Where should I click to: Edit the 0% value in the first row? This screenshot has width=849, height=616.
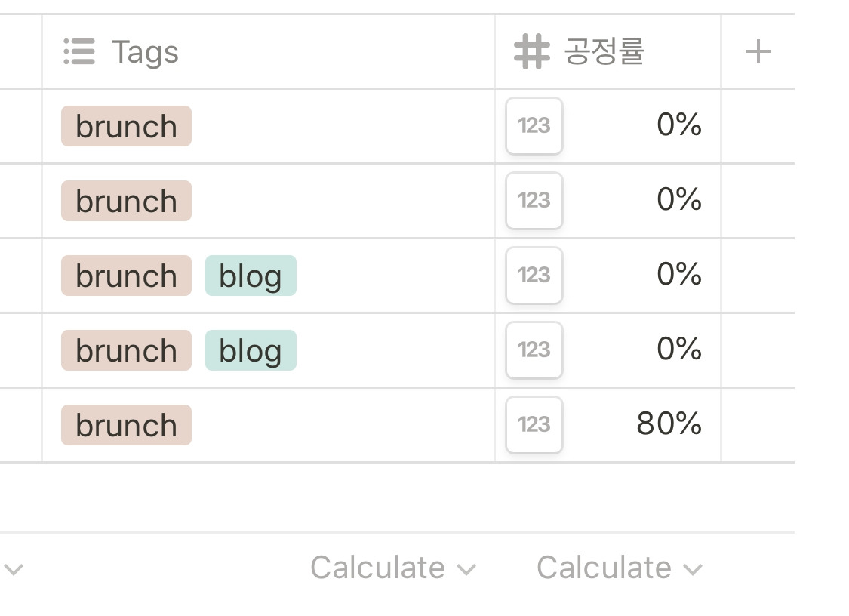tap(679, 125)
